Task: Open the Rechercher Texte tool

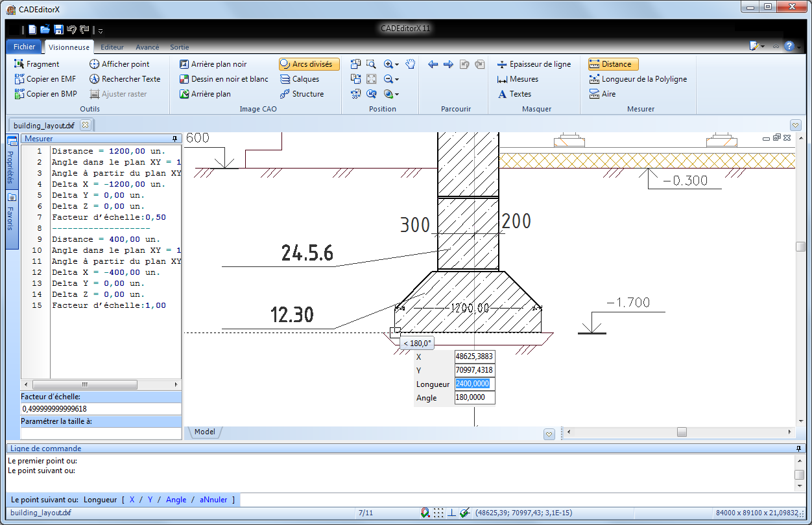Action: click(125, 79)
